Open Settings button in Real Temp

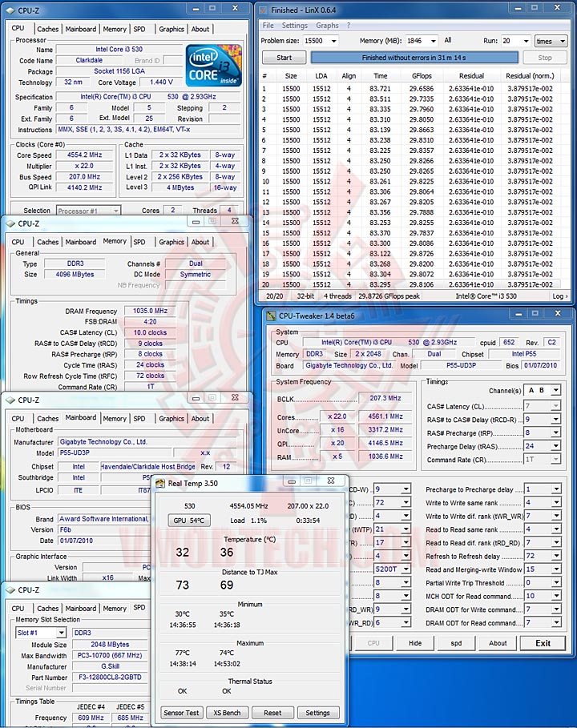318,713
